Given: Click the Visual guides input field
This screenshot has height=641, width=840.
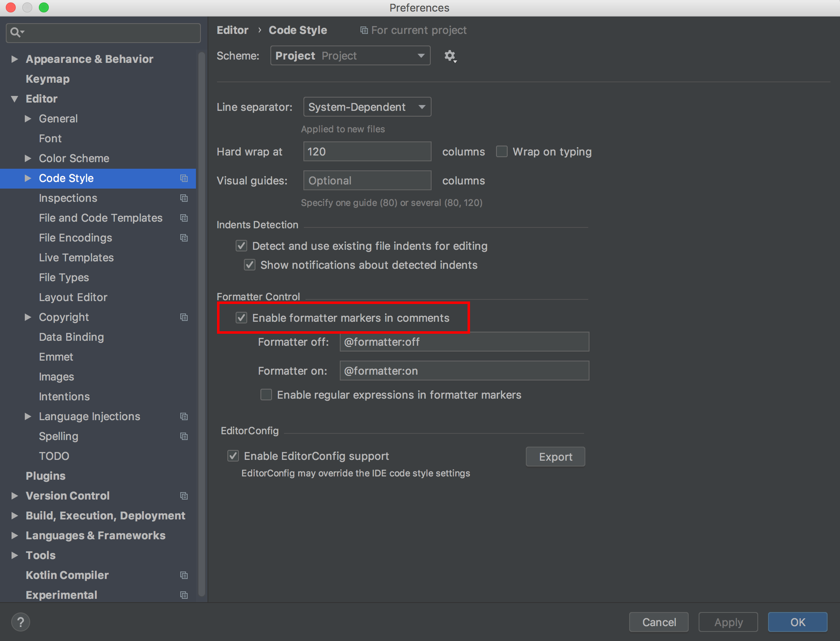Looking at the screenshot, I should click(367, 181).
